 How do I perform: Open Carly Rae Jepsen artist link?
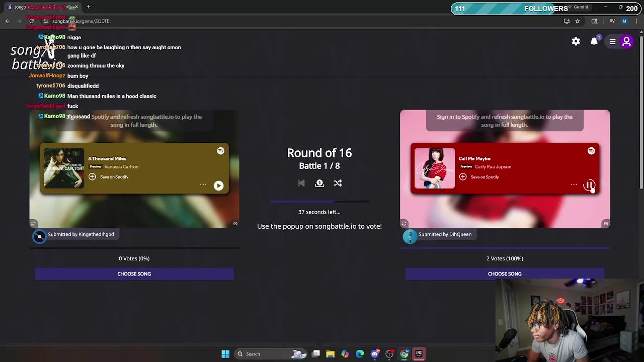(493, 167)
